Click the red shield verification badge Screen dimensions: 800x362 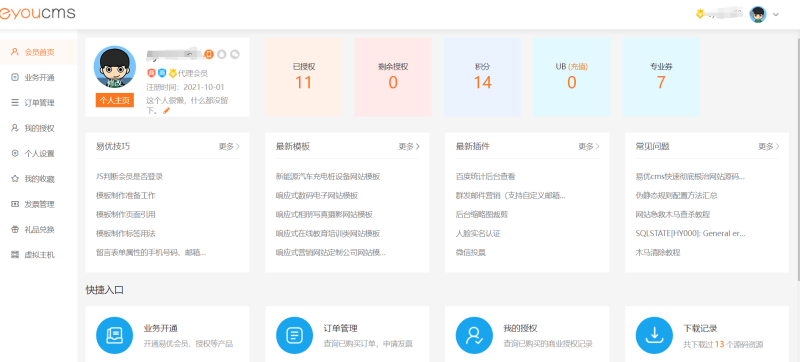151,73
